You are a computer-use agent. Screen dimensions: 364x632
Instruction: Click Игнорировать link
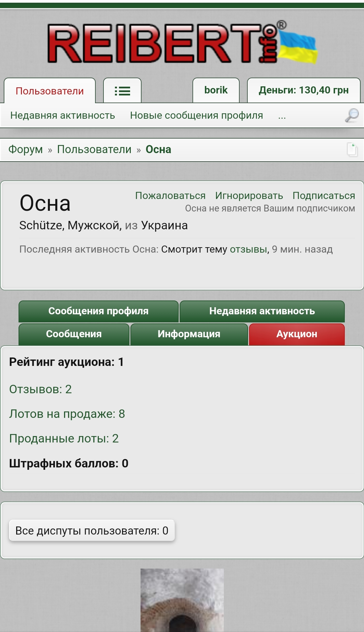tap(249, 196)
